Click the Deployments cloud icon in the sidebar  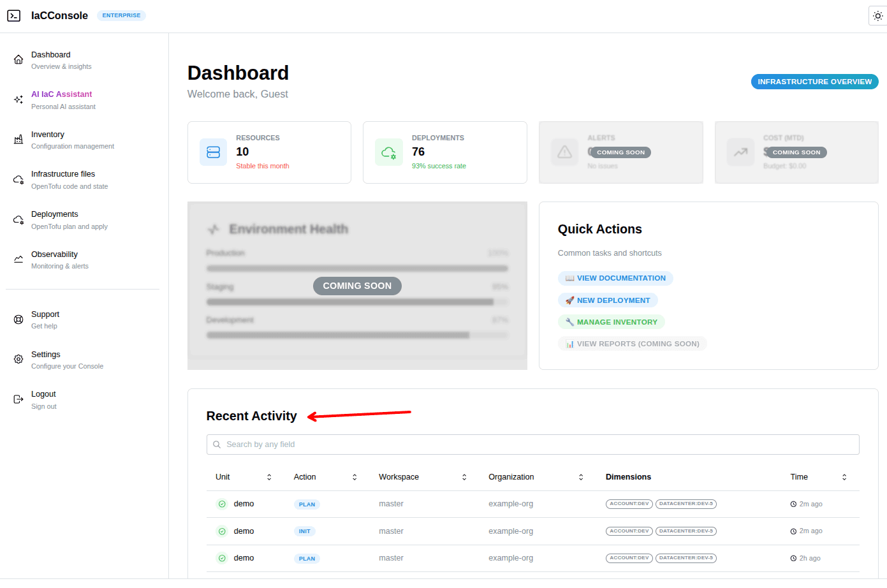18,219
